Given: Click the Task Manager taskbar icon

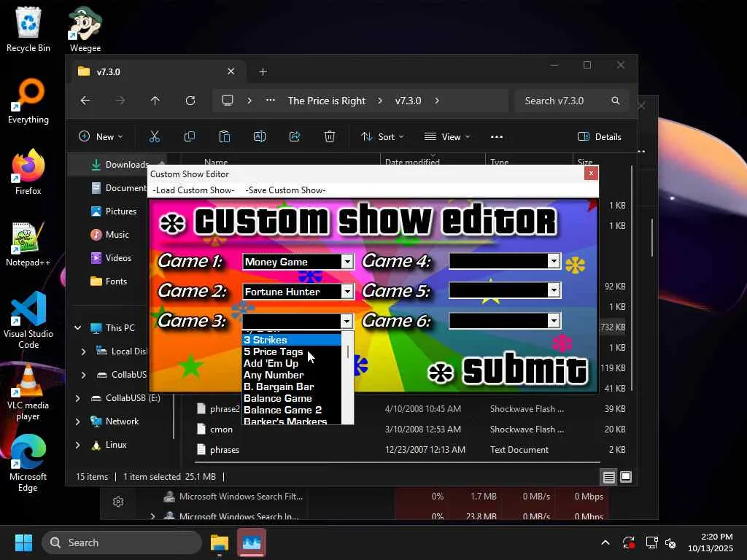Looking at the screenshot, I should tap(252, 542).
